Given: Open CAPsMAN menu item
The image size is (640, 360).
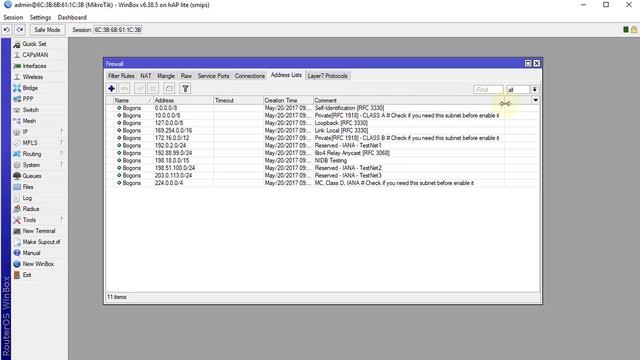Looking at the screenshot, I should coord(35,55).
